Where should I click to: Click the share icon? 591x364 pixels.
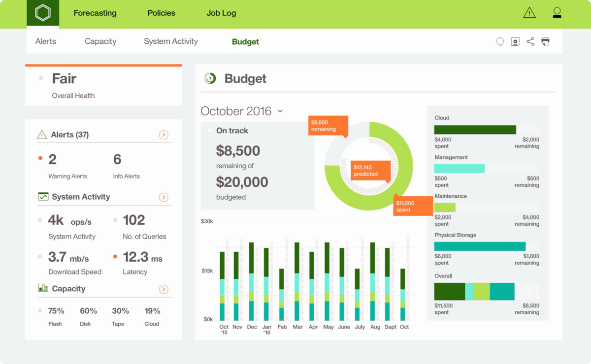coord(530,42)
